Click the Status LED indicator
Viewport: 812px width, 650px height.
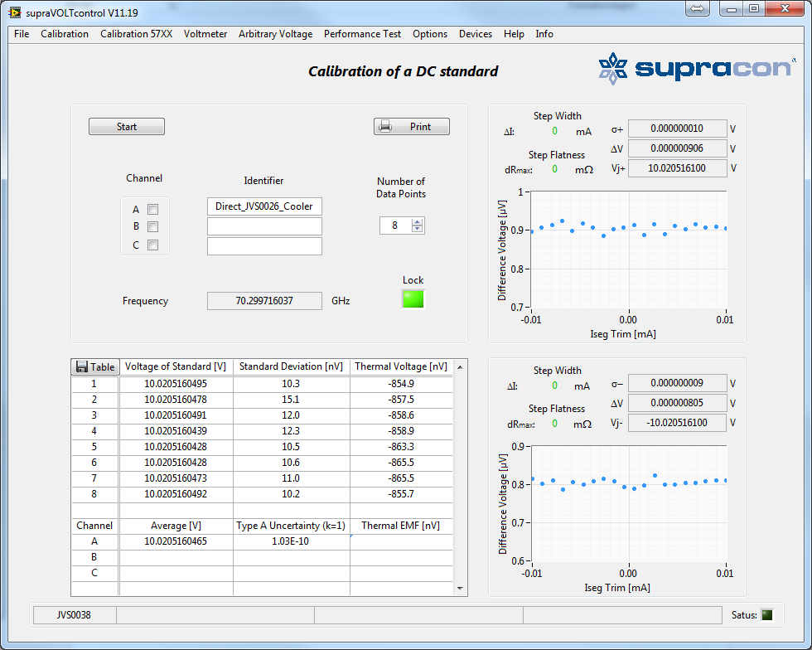766,614
